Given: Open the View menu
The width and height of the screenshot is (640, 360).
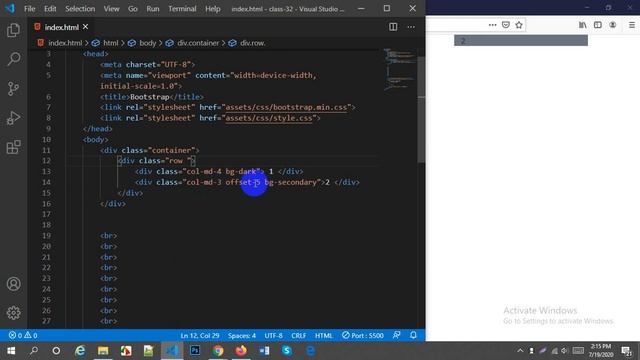Looking at the screenshot, I should pos(111,9).
